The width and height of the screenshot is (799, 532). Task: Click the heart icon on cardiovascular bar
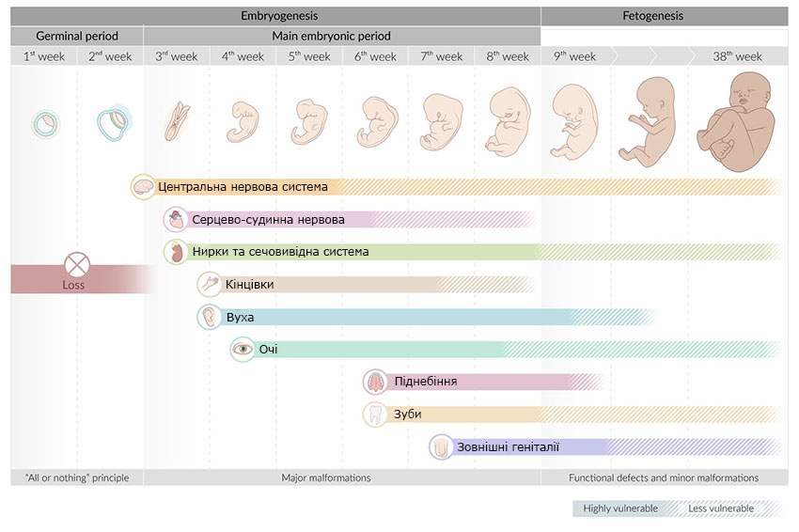coord(176,220)
